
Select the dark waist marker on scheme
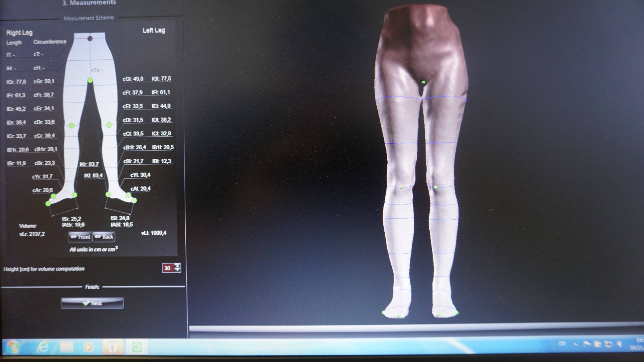pyautogui.click(x=90, y=39)
